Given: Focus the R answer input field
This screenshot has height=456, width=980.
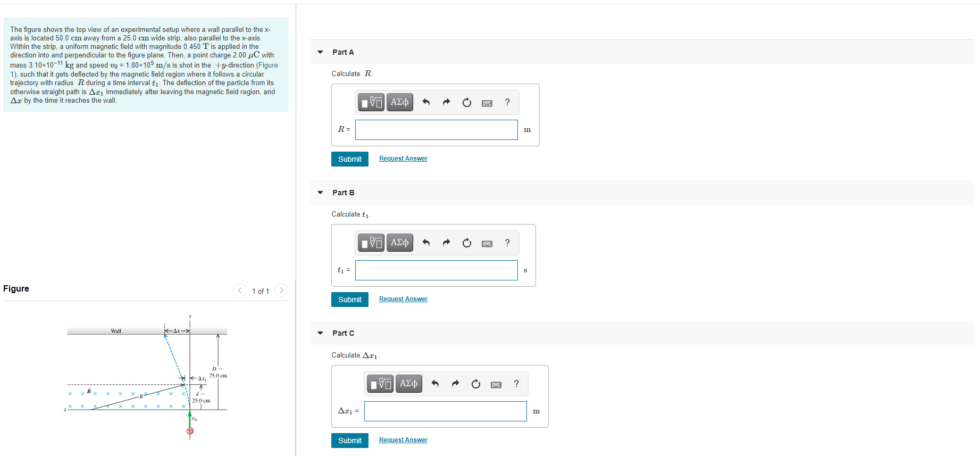Looking at the screenshot, I should pos(437,130).
